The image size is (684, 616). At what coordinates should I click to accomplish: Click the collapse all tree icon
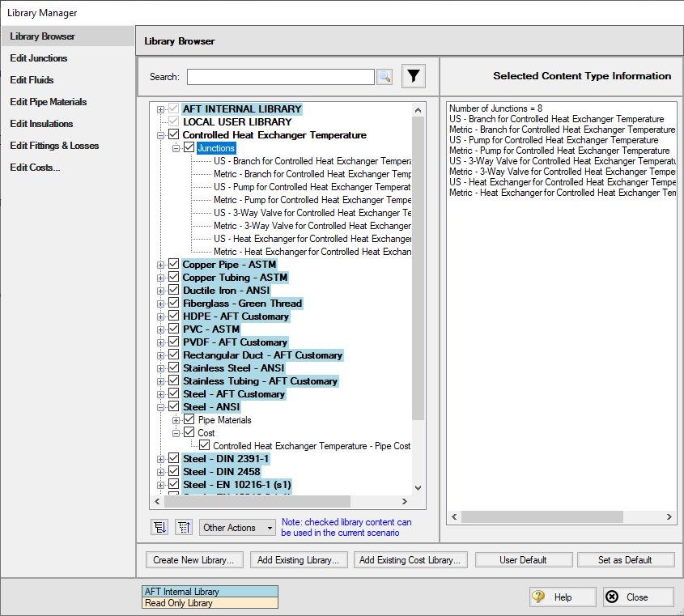pyautogui.click(x=184, y=527)
